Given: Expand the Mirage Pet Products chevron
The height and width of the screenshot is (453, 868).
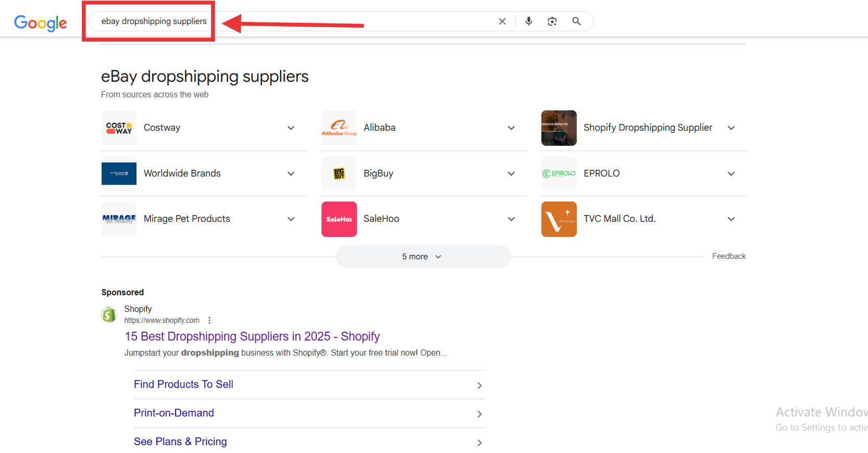Looking at the screenshot, I should pyautogui.click(x=291, y=219).
